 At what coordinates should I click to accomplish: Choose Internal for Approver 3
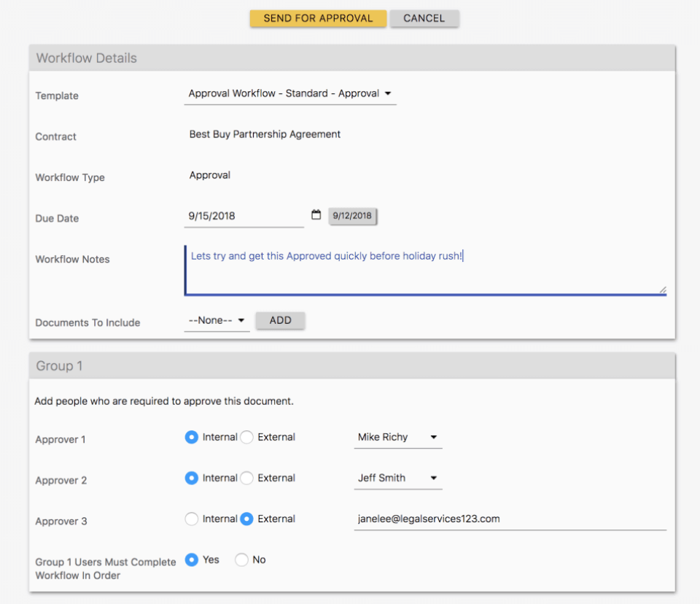tap(192, 519)
